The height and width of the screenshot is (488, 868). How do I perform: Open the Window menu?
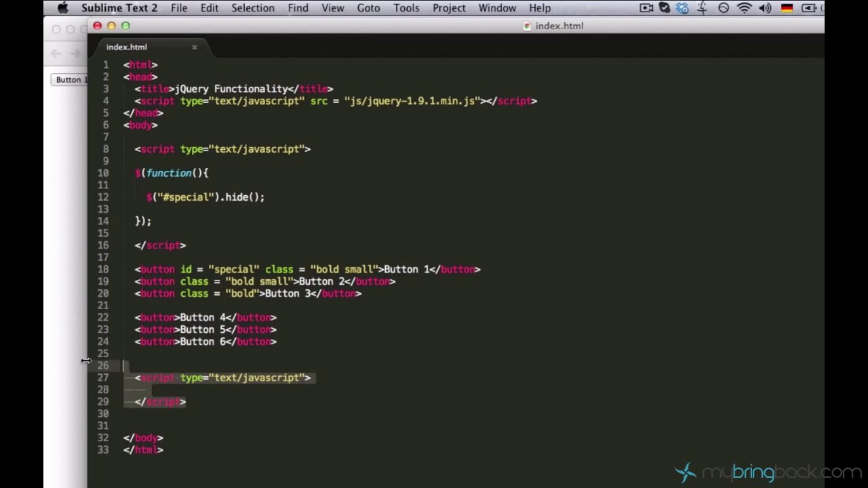(497, 8)
